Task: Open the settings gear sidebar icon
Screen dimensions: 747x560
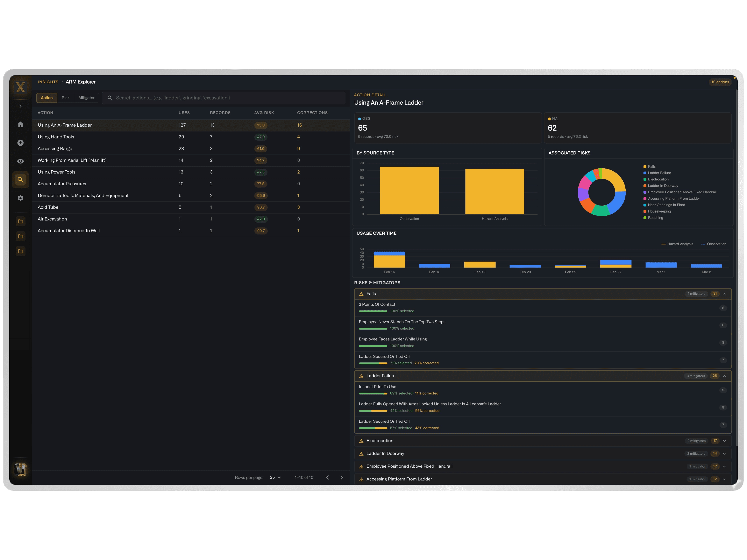Action: [21, 198]
